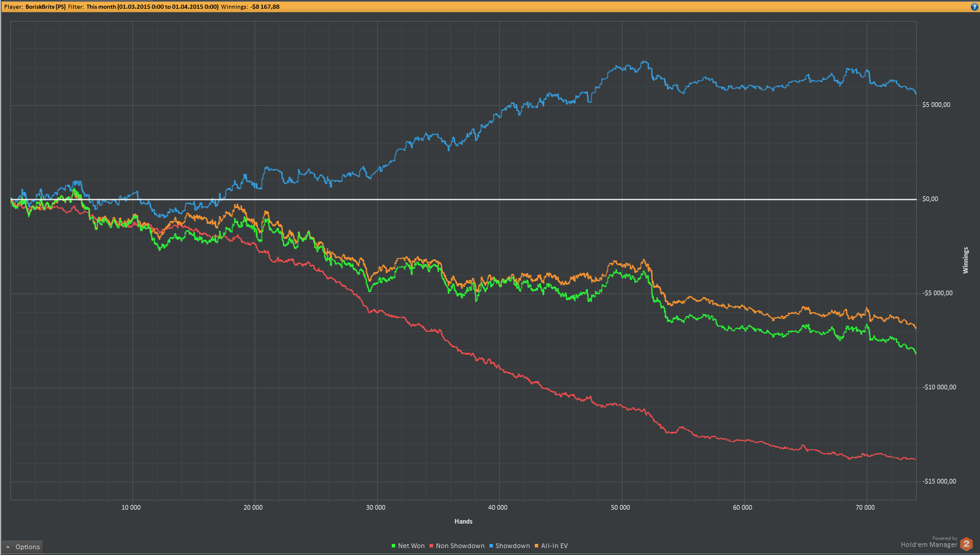This screenshot has width=980, height=555.
Task: Click the blue Showdown legend swatch
Action: (491, 546)
